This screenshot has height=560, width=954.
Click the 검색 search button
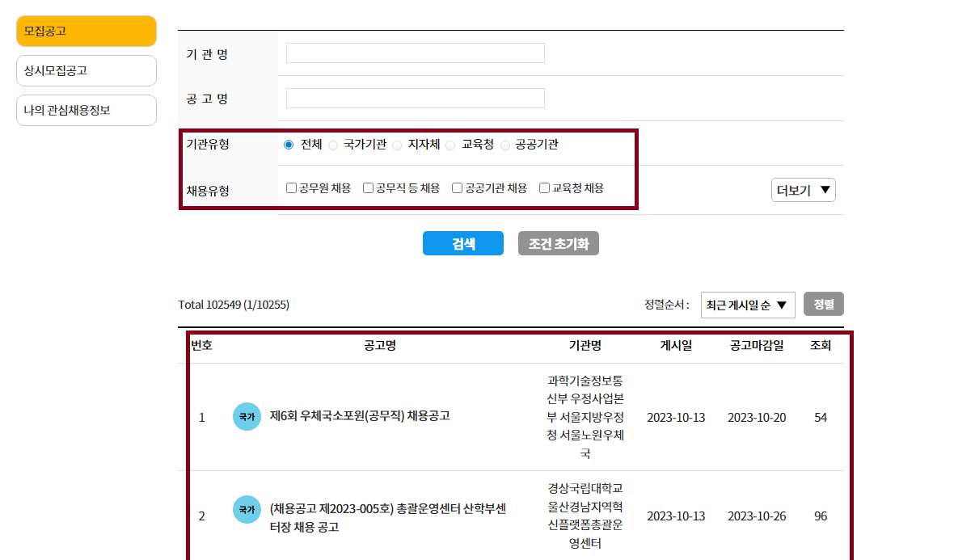(462, 242)
